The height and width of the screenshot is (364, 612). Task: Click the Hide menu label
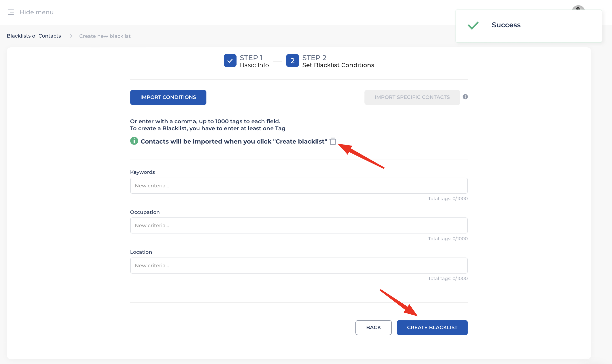(37, 12)
